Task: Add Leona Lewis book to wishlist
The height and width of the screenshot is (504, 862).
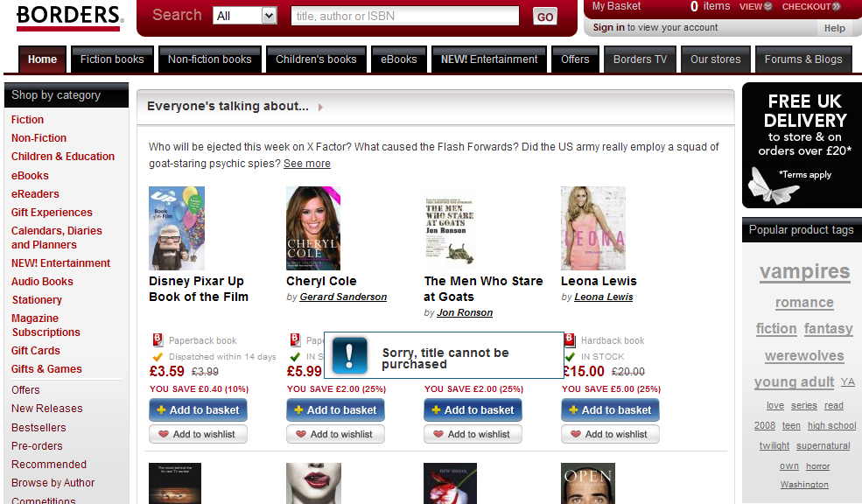Action: coord(610,434)
